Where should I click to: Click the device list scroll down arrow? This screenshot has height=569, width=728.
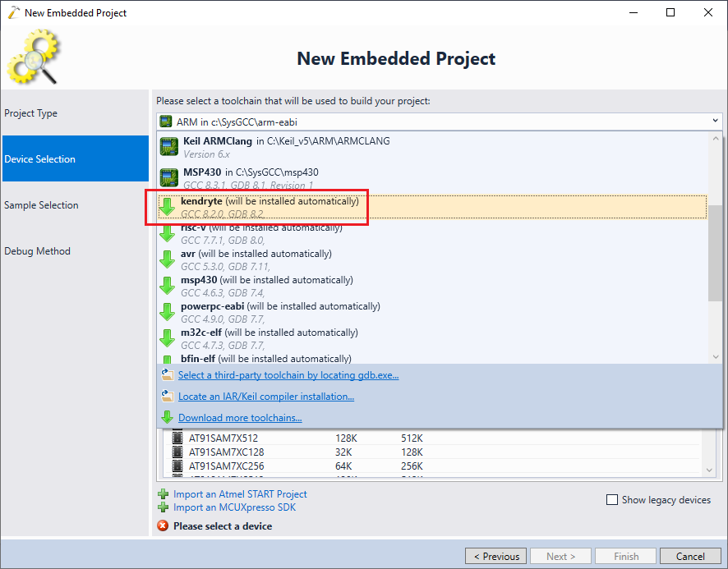pyautogui.click(x=709, y=470)
